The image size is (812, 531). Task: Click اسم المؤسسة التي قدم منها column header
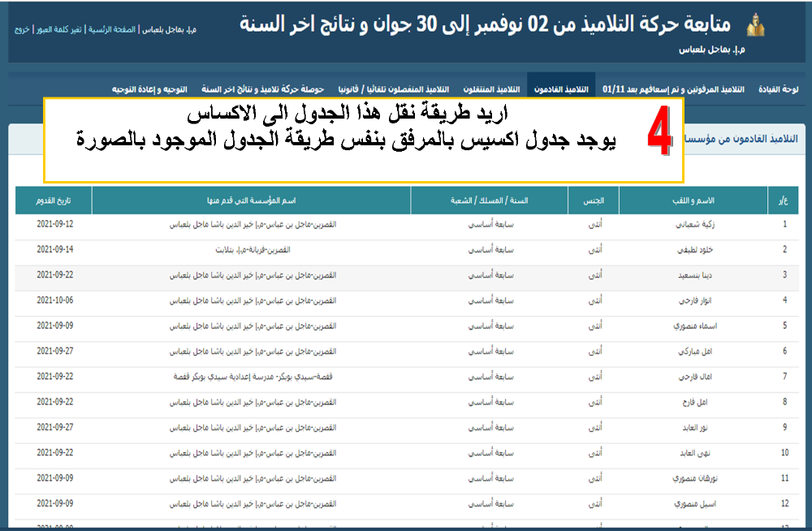(x=251, y=201)
